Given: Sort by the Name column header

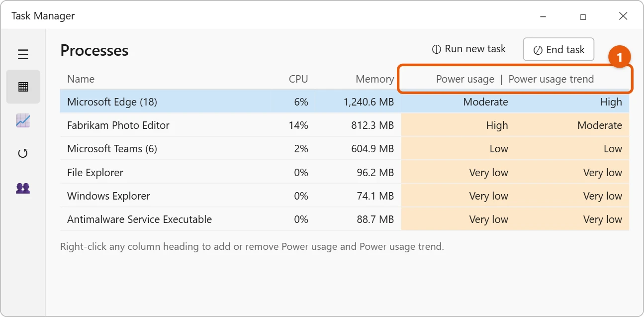Looking at the screenshot, I should 81,79.
